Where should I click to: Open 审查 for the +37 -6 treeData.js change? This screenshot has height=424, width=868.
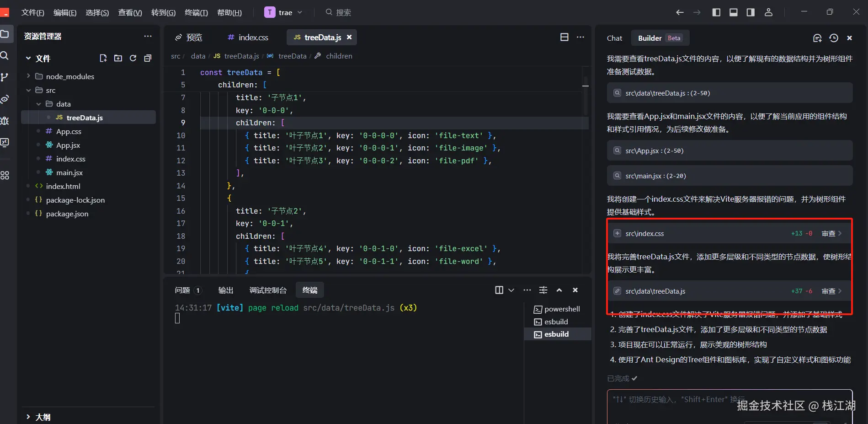(x=831, y=291)
